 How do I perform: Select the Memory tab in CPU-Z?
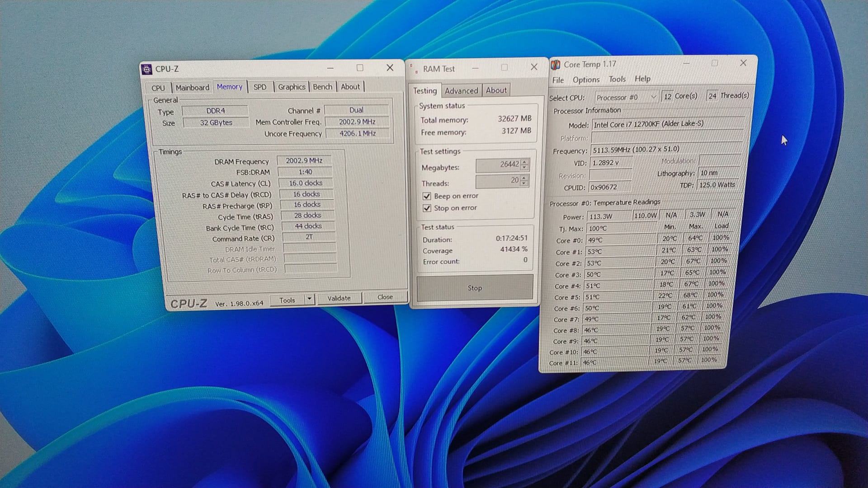click(230, 87)
